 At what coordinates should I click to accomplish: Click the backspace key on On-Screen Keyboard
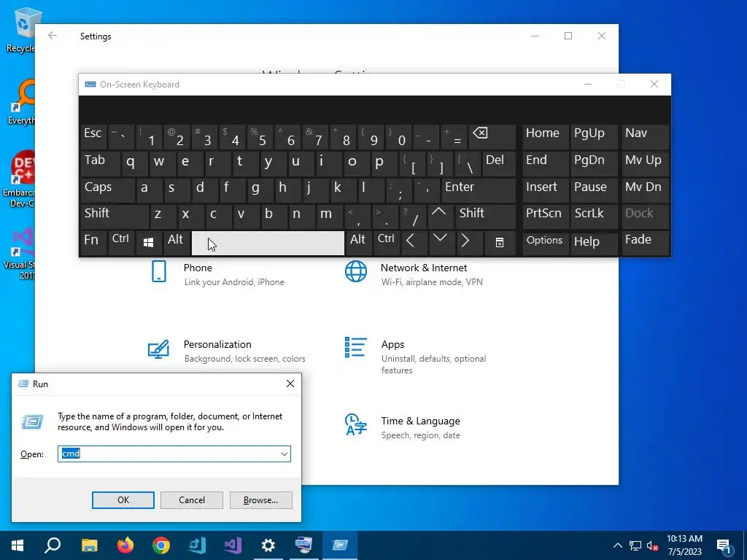[x=492, y=137]
